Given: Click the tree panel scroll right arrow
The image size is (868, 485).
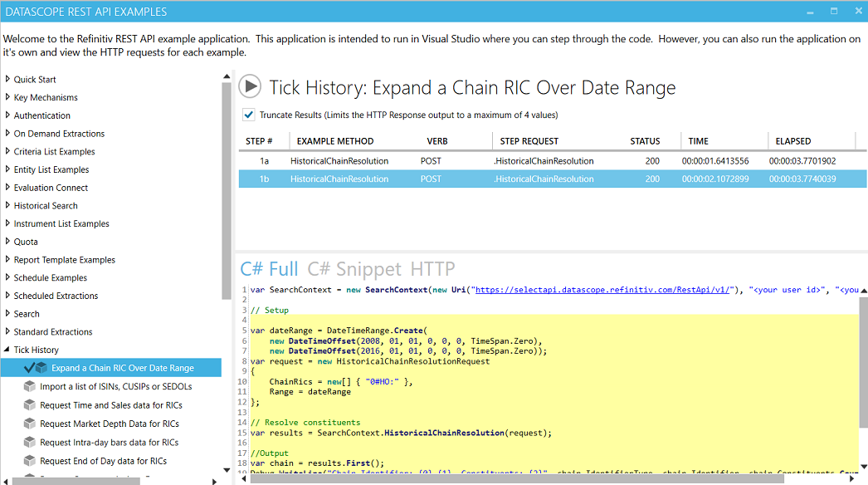Looking at the screenshot, I should click(215, 481).
